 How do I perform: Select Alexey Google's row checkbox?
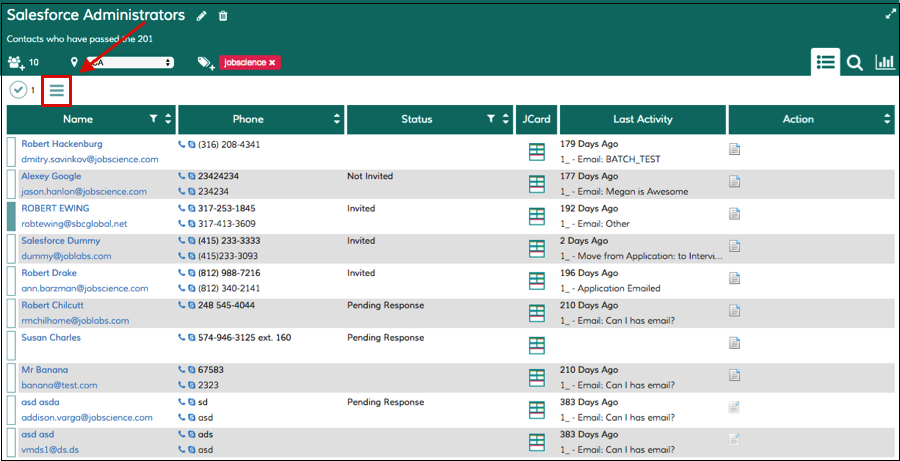pyautogui.click(x=11, y=184)
